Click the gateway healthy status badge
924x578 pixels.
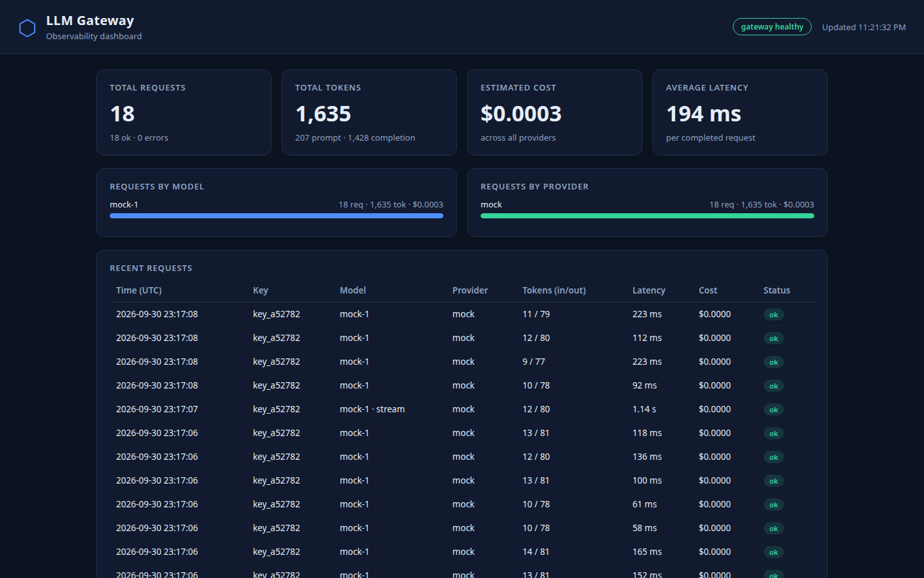click(x=772, y=27)
